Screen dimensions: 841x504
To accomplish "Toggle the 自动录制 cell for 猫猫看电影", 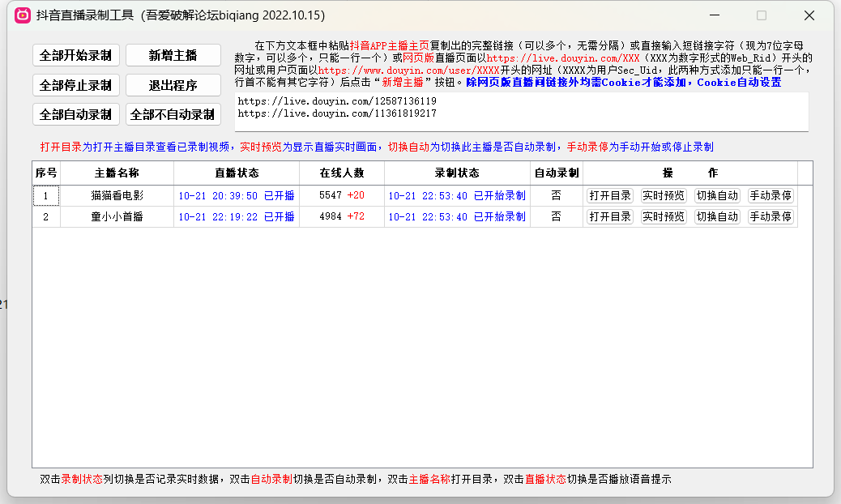I will (x=556, y=195).
